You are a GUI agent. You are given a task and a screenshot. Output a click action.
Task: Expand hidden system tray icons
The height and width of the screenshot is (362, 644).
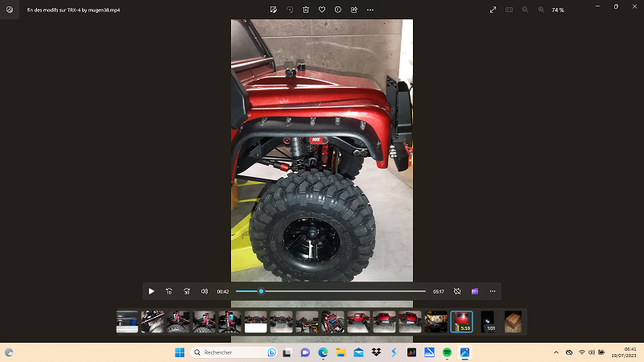click(555, 352)
